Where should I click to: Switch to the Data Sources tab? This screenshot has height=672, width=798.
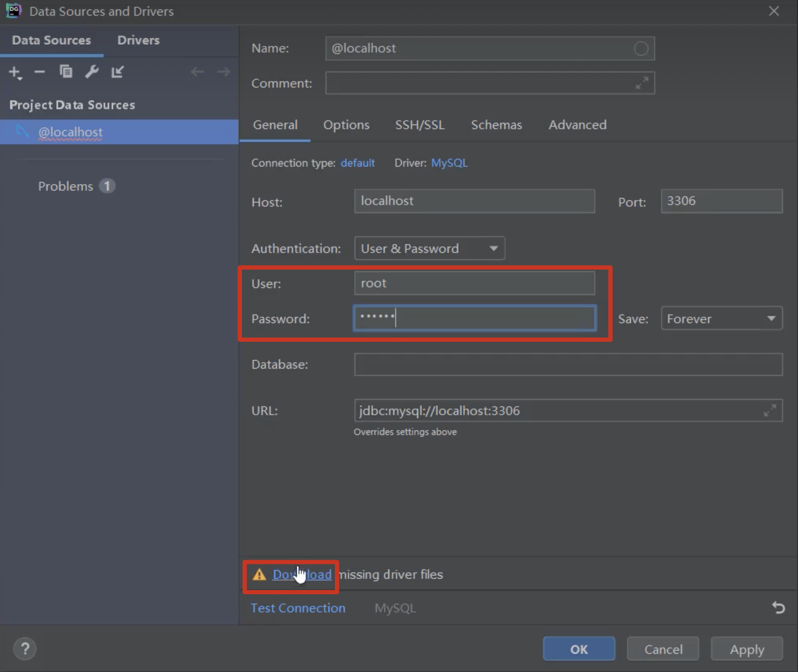pos(52,40)
